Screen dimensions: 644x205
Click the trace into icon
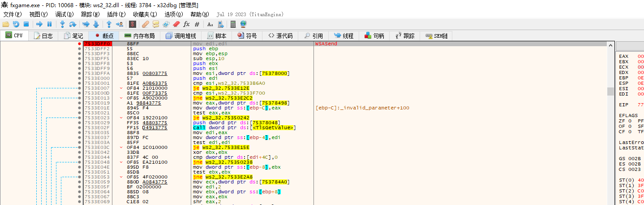point(86,24)
